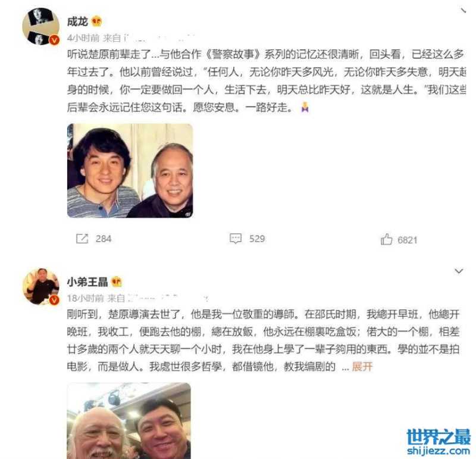This screenshot has height=459, width=476.
Task: Click the 18小时前 timestamp on 小弟王晶's post
Action: point(86,298)
